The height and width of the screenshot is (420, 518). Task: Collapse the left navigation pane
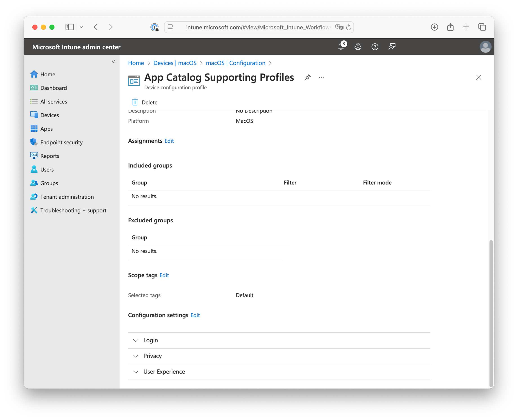[114, 61]
